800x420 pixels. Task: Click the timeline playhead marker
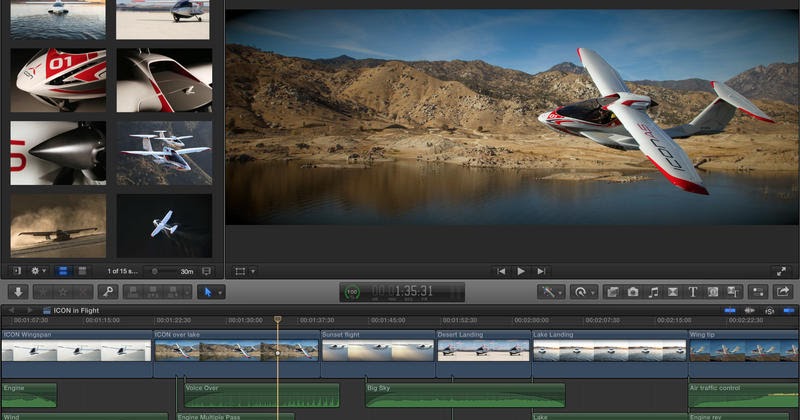278,319
